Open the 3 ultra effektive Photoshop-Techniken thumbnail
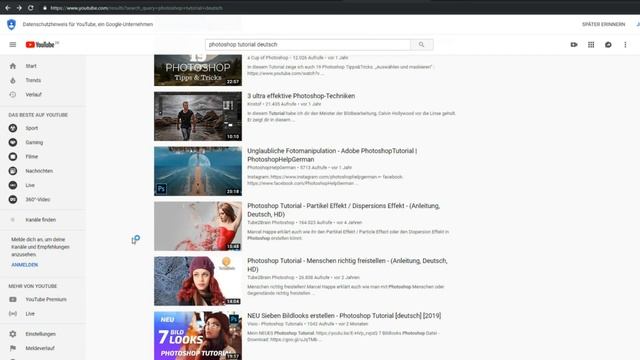Screen dimensions: 640x360 point(198,116)
